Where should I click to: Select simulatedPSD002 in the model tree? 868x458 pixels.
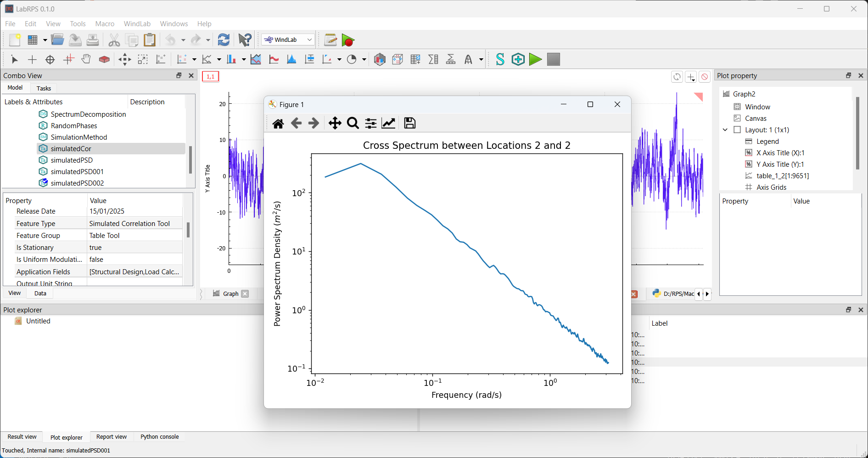(77, 183)
